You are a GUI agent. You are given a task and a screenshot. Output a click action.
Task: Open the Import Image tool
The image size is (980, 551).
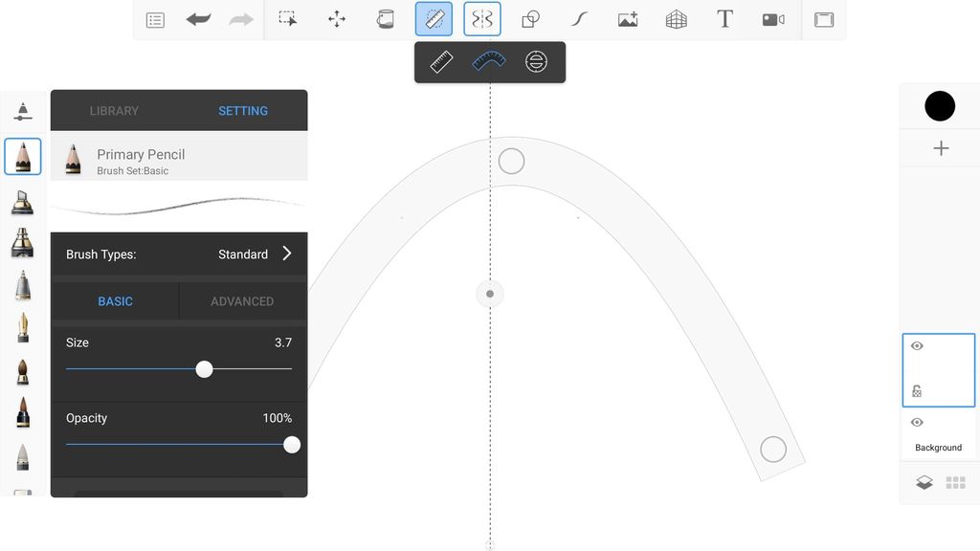click(x=627, y=18)
